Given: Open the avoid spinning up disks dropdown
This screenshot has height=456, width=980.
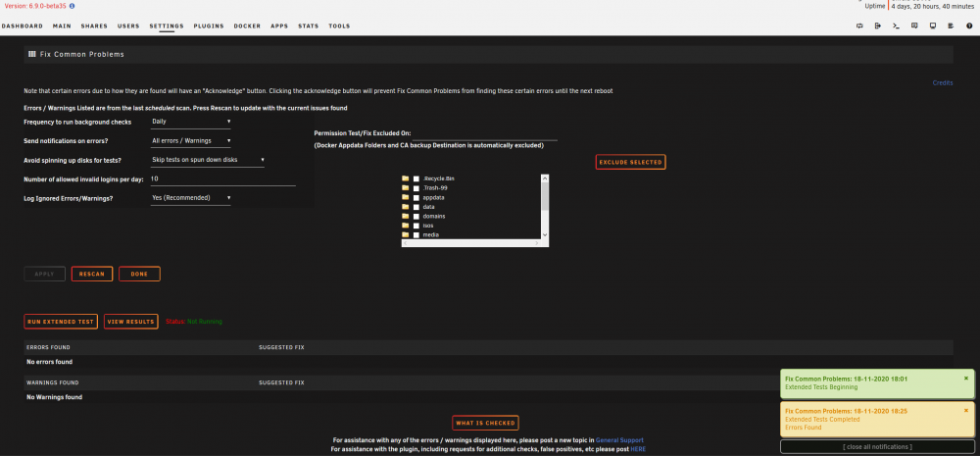Looking at the screenshot, I should 208,160.
